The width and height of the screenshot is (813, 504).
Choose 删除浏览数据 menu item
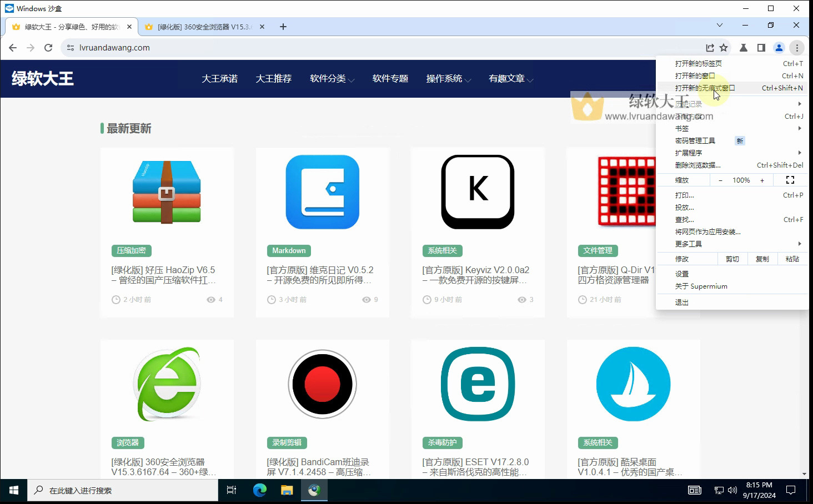pyautogui.click(x=732, y=165)
